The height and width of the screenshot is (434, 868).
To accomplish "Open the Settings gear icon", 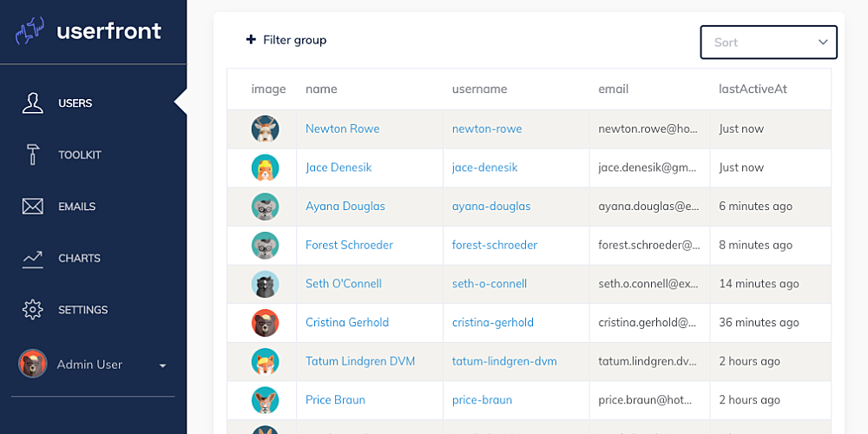I will pyautogui.click(x=33, y=310).
